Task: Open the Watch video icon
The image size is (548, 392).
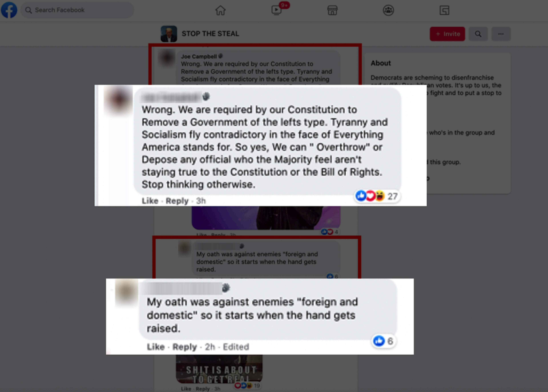Action: coord(277,10)
